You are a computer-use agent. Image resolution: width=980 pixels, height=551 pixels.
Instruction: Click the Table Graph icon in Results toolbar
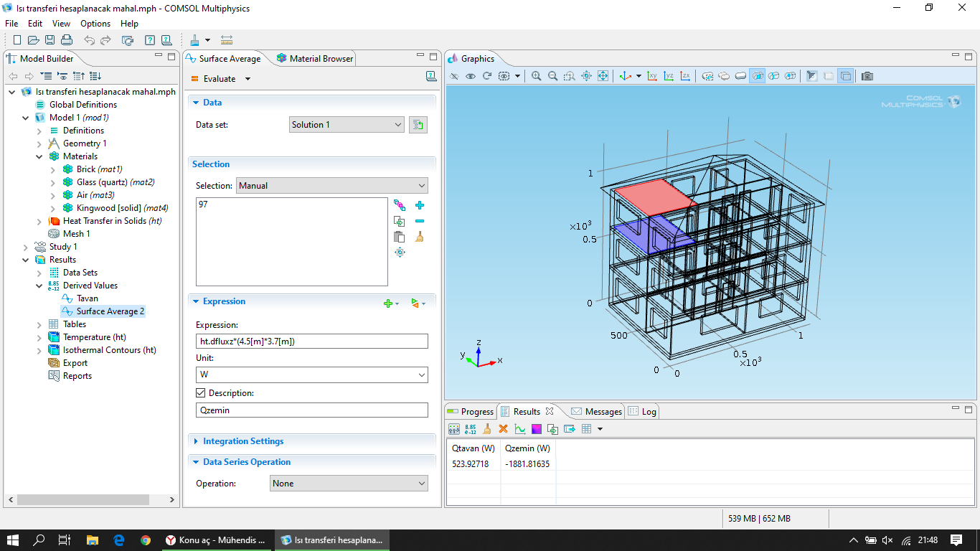520,429
